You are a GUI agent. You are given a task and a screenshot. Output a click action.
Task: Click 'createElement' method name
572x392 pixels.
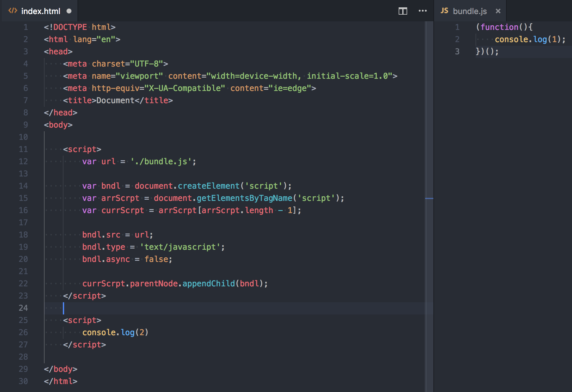coord(209,186)
